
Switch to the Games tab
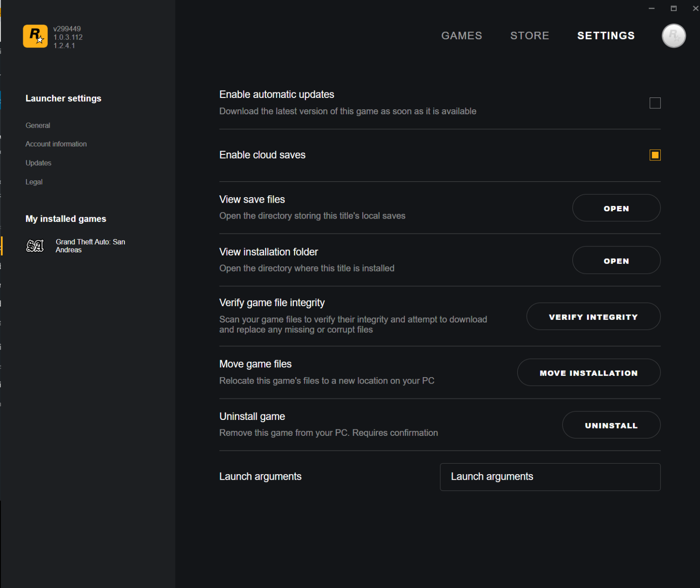461,36
